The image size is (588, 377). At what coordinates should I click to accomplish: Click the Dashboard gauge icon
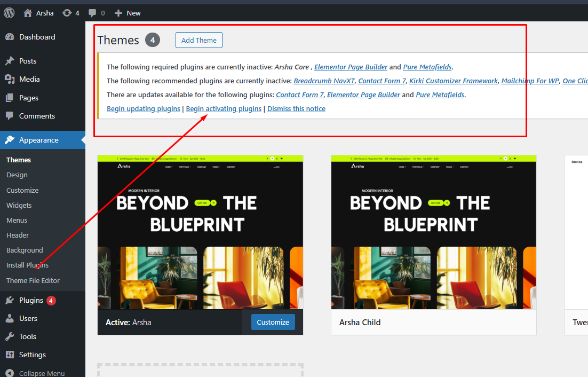pos(10,37)
